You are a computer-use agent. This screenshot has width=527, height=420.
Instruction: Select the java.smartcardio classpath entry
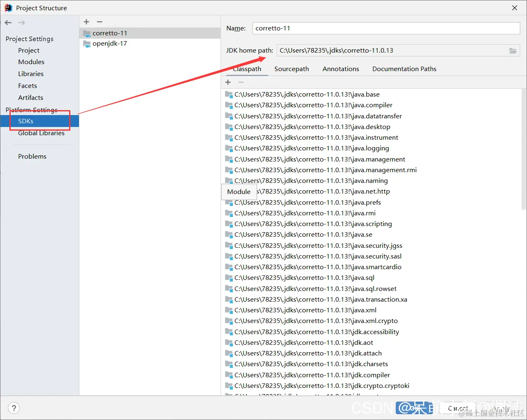[x=318, y=267]
